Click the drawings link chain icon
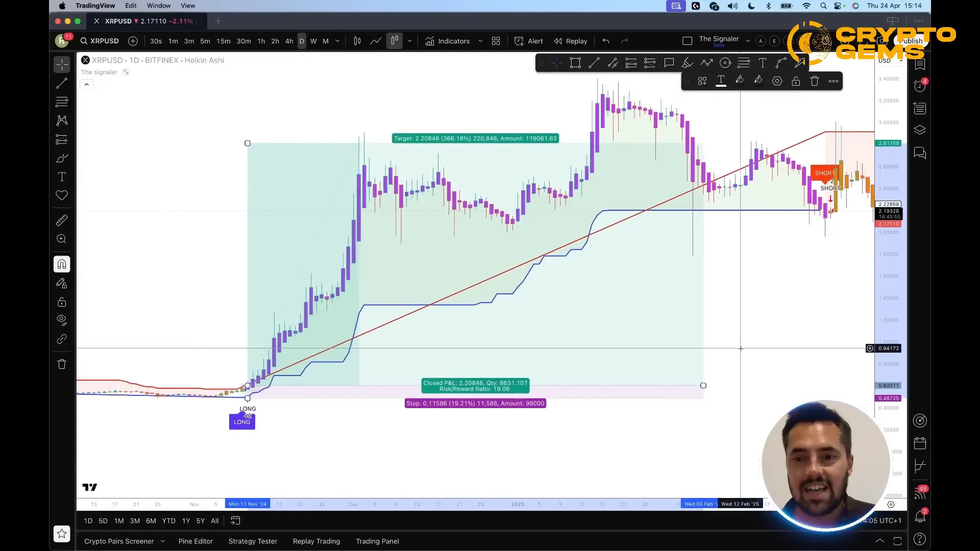 click(x=62, y=339)
